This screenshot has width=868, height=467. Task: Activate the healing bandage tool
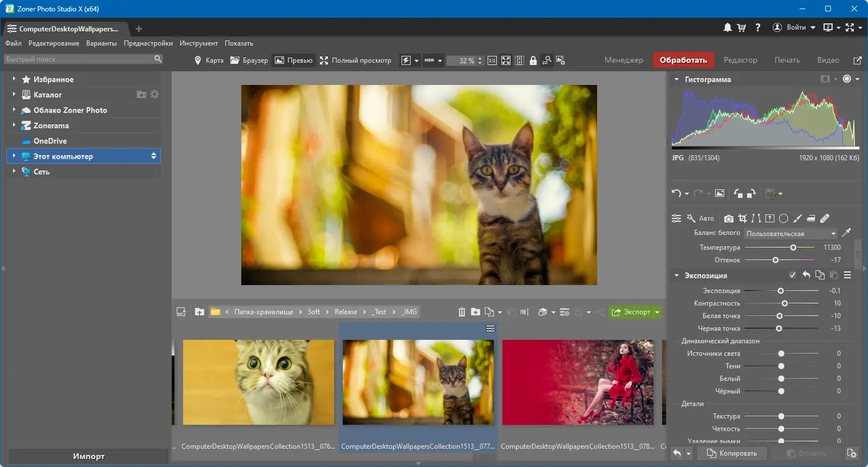pyautogui.click(x=825, y=218)
